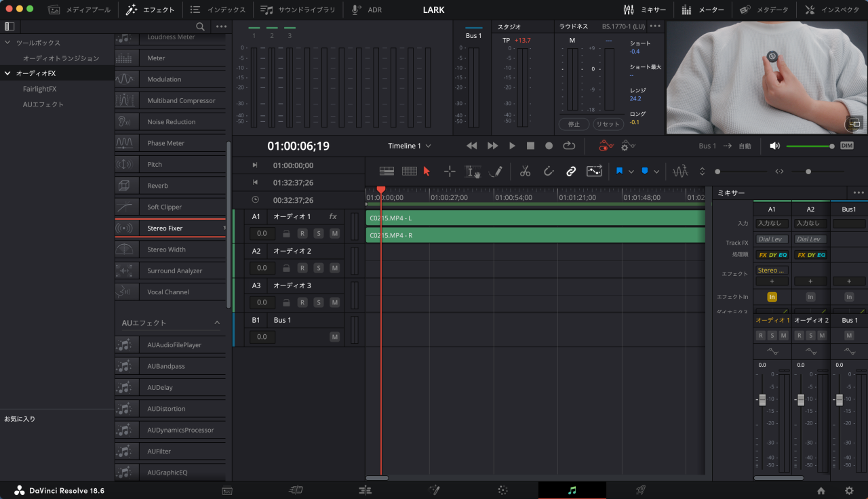Select the range selection crosshair tool

(450, 172)
